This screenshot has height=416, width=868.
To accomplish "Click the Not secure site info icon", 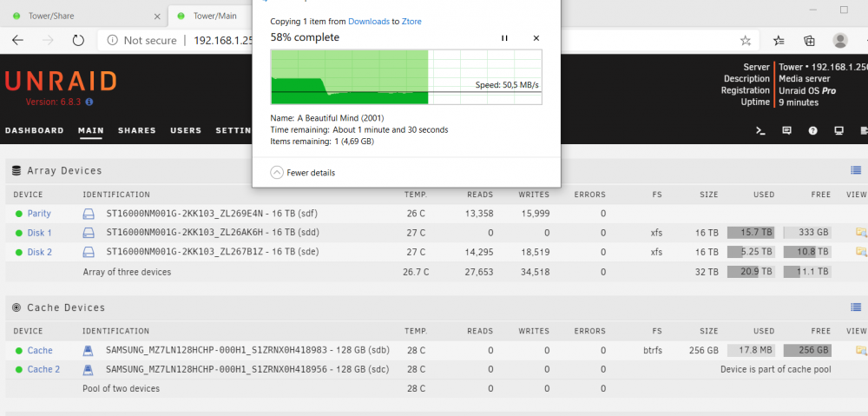I will (x=113, y=41).
